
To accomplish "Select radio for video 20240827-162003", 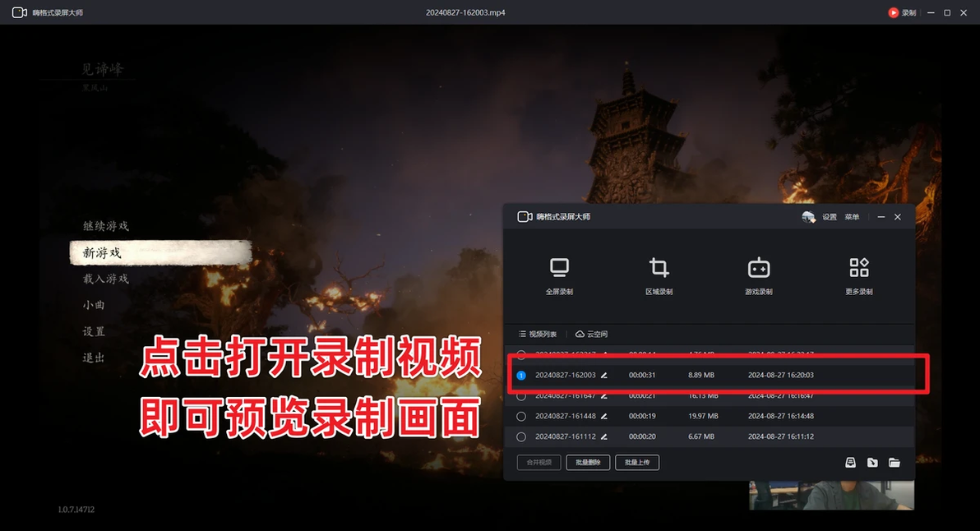I will (x=521, y=376).
